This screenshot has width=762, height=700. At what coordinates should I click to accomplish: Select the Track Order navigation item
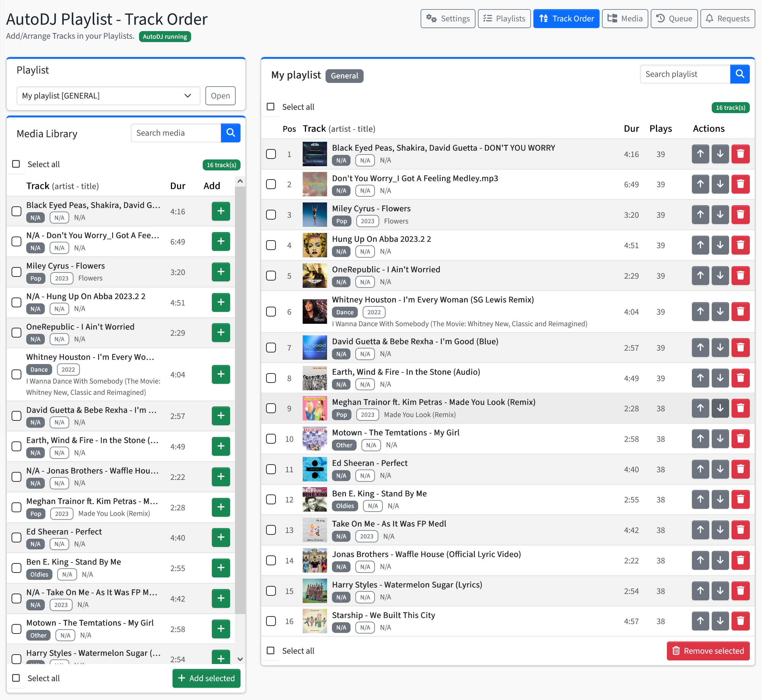566,18
